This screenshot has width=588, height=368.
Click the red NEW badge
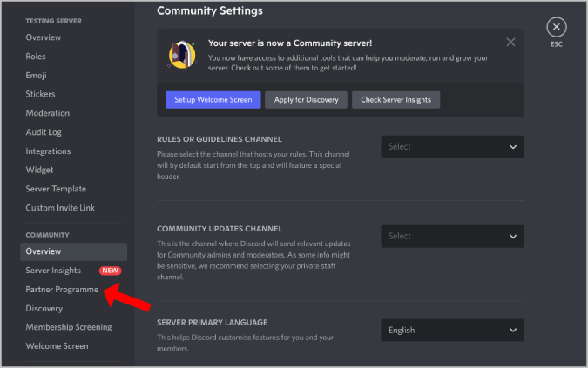[x=111, y=271]
